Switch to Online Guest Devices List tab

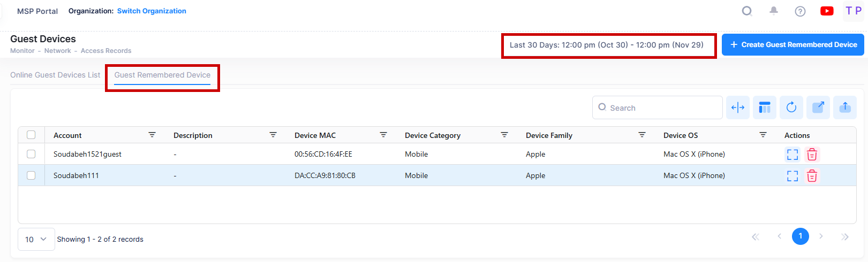[x=55, y=75]
